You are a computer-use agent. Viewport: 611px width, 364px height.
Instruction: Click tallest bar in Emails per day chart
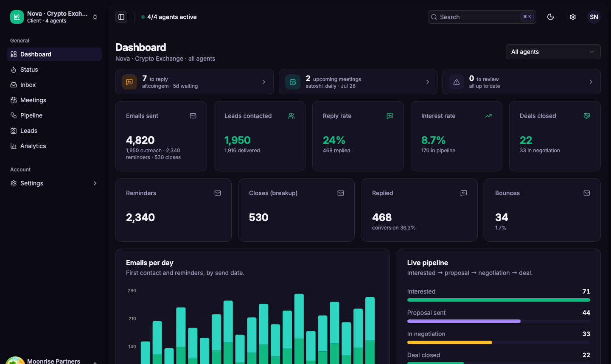299,329
